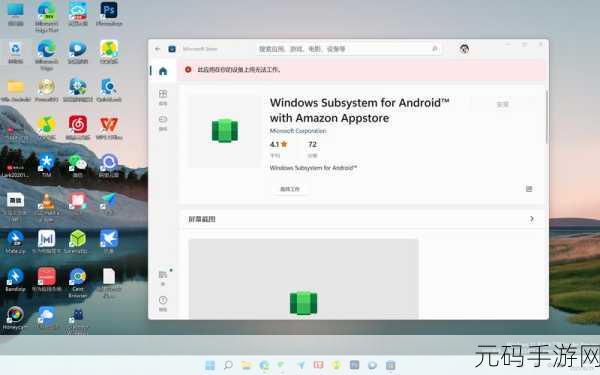Open the Apps section in Store sidebar
600x375 pixels.
163,97
